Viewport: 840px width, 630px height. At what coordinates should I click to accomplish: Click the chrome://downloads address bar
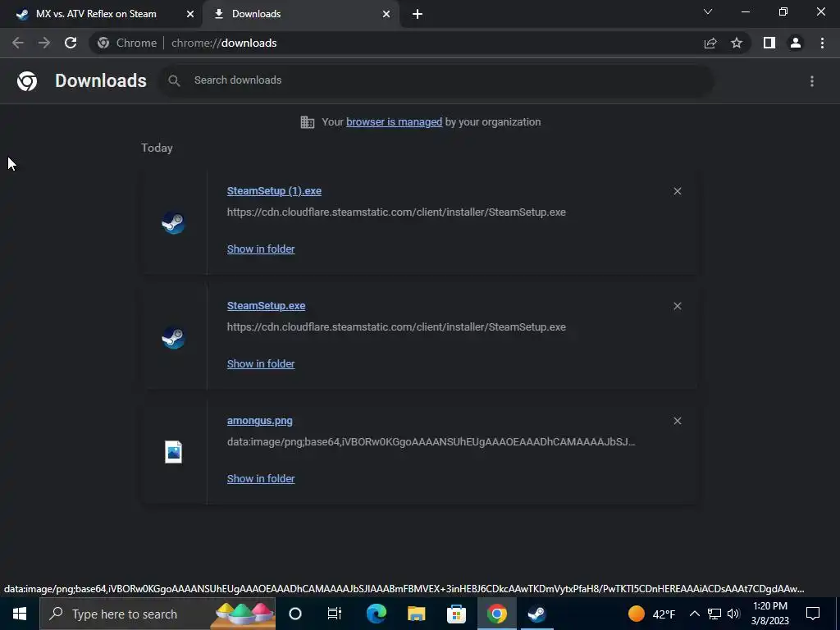[396, 43]
